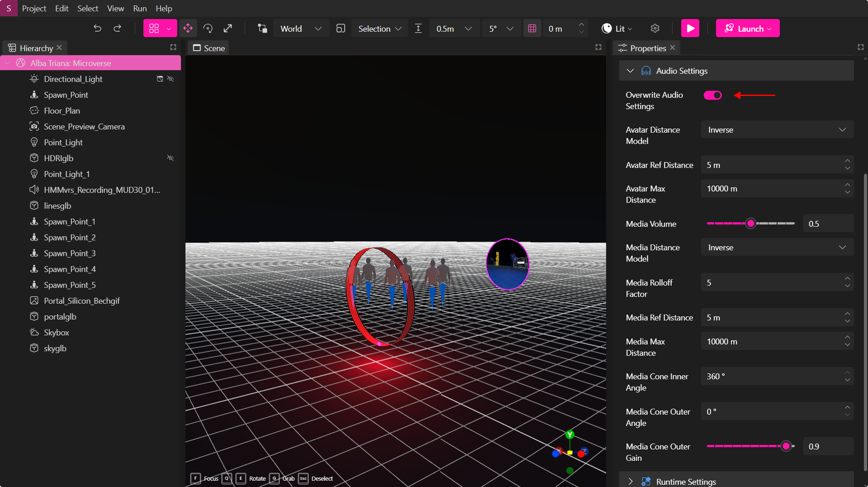Click the Undo icon
Viewport: 868px width, 487px height.
97,28
